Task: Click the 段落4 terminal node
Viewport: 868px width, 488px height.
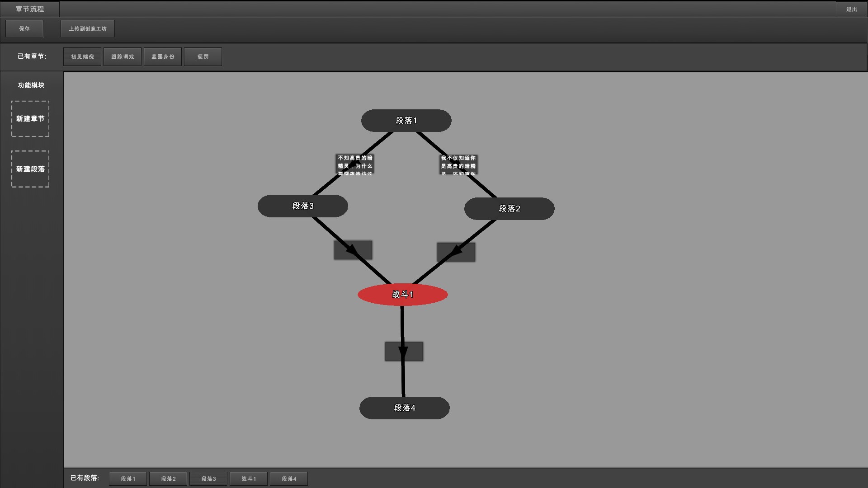Action: [404, 408]
